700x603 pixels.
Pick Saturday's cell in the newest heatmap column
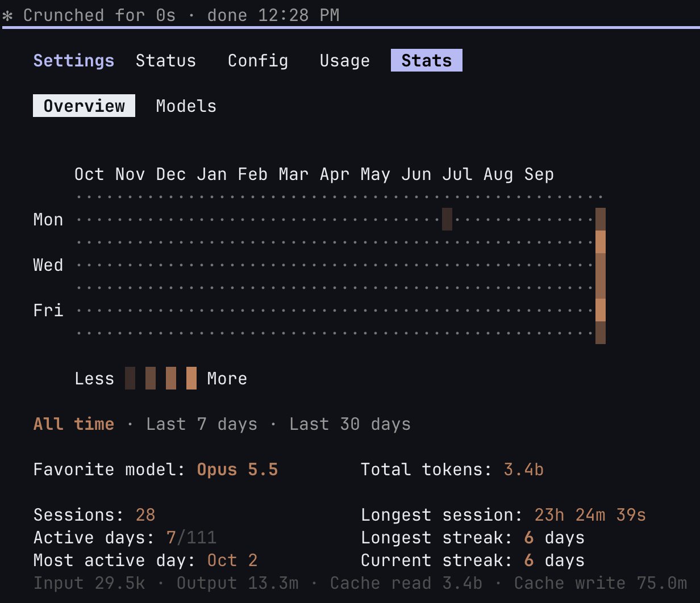(601, 333)
